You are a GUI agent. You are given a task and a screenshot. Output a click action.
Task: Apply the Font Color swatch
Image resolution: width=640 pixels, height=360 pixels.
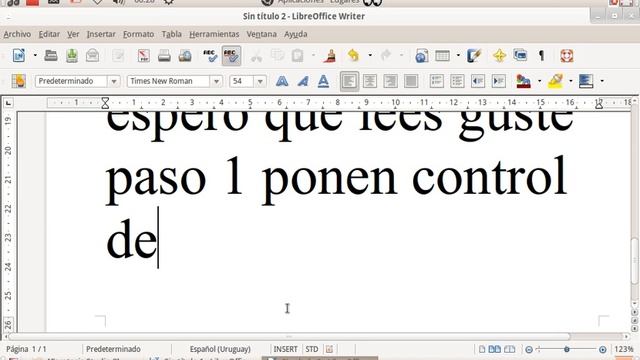(x=523, y=81)
